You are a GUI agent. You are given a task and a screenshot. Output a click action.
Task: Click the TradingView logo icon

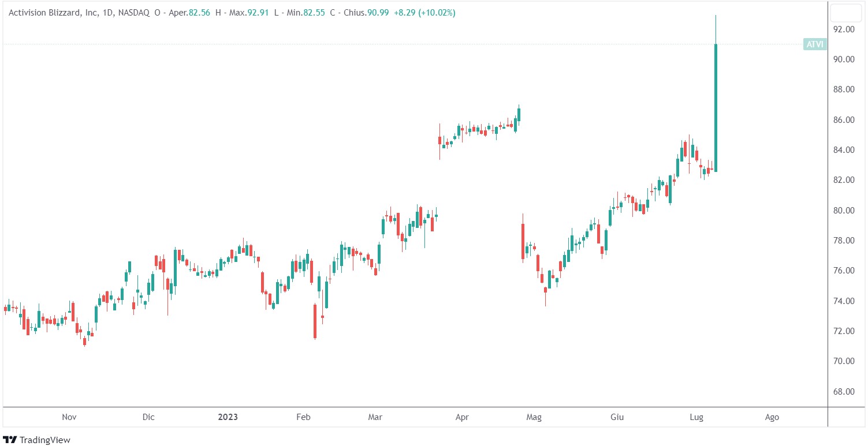click(x=10, y=440)
